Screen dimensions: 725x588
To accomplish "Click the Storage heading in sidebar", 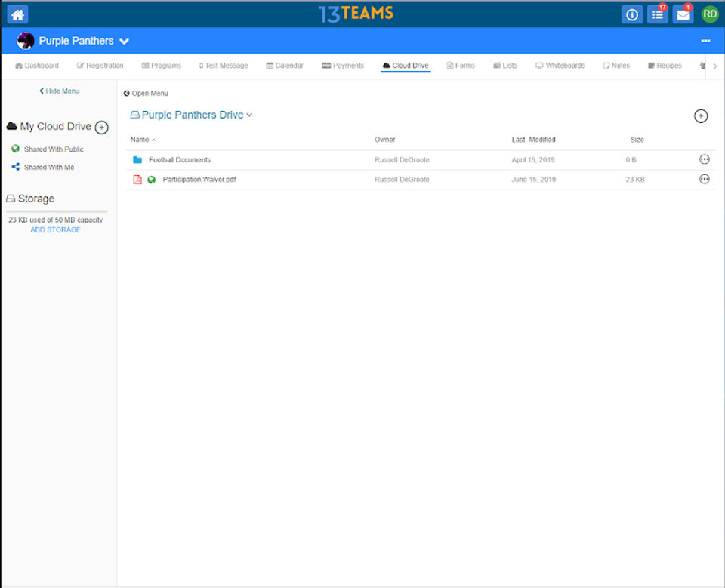I will pyautogui.click(x=30, y=199).
